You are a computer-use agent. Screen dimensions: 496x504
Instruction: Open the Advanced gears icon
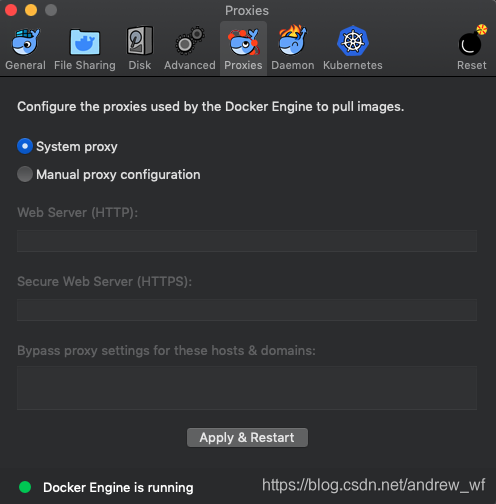pos(190,41)
